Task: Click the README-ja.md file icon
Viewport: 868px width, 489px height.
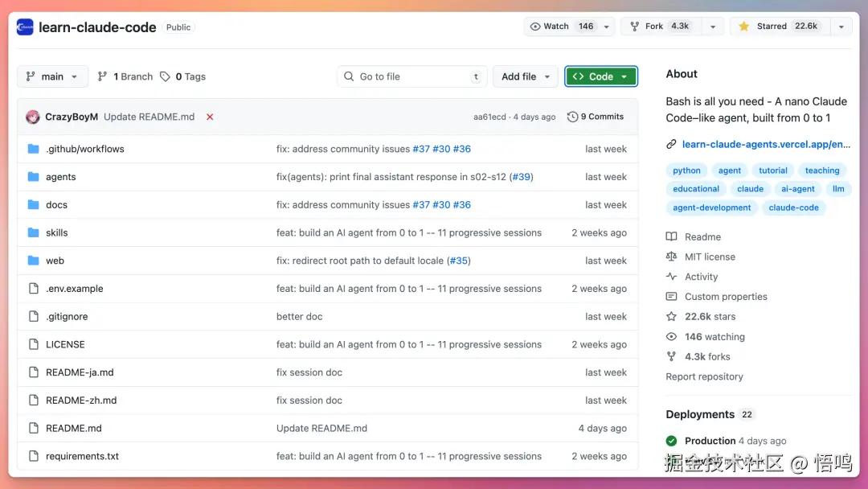Action: 33,372
